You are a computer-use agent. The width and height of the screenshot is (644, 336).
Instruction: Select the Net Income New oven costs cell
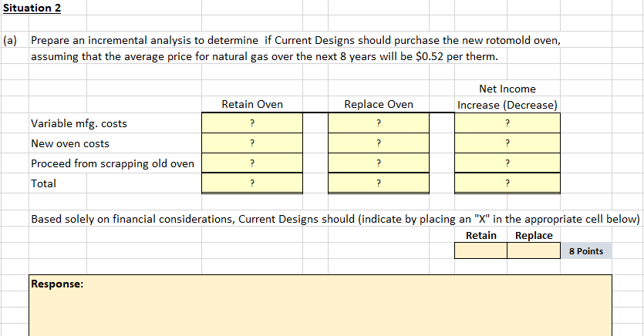[507, 143]
